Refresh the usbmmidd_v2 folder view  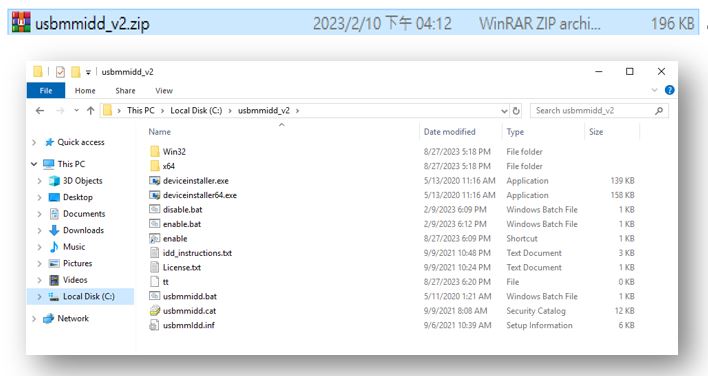516,111
